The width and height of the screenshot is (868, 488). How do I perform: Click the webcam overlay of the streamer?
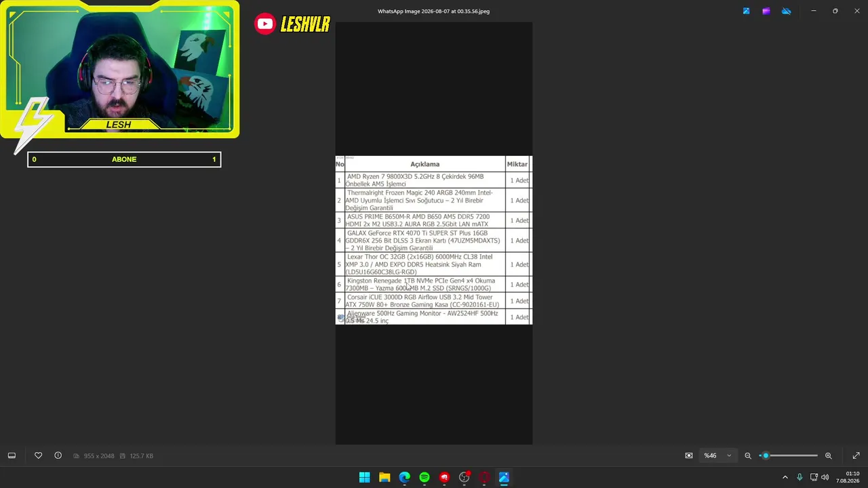[x=120, y=69]
